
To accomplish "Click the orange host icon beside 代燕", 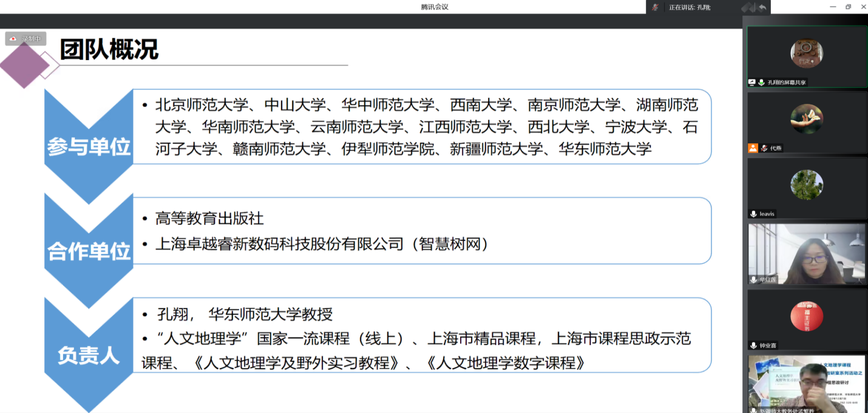I will click(753, 148).
